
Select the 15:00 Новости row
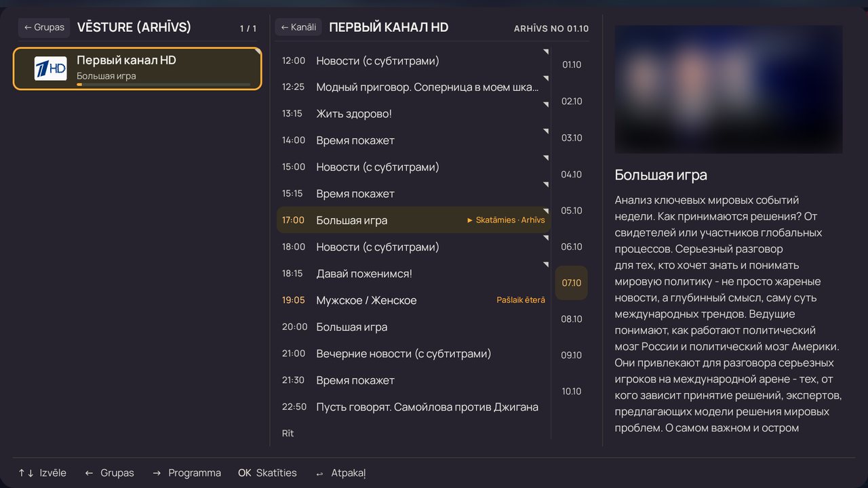(414, 167)
